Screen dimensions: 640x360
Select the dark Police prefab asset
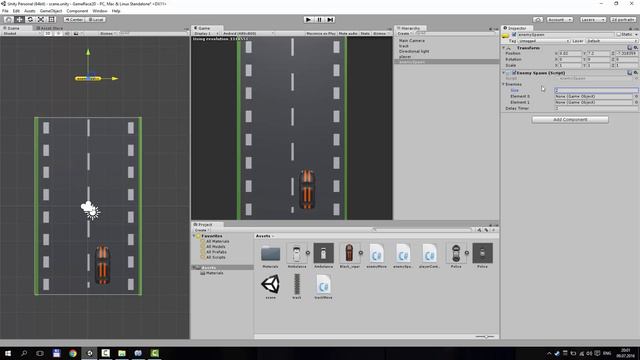pos(482,254)
